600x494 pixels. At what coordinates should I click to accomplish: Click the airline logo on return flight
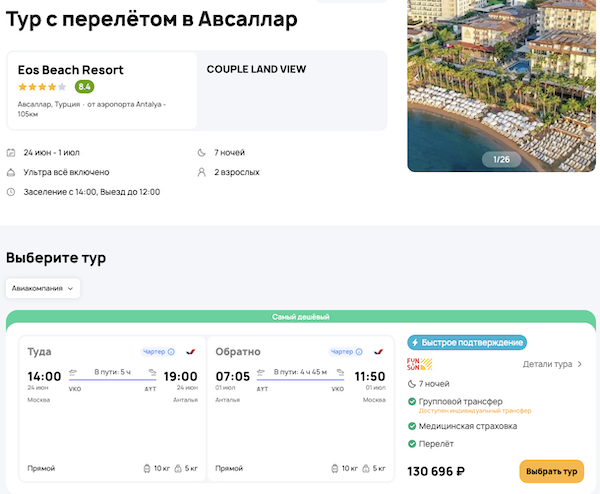pyautogui.click(x=377, y=352)
